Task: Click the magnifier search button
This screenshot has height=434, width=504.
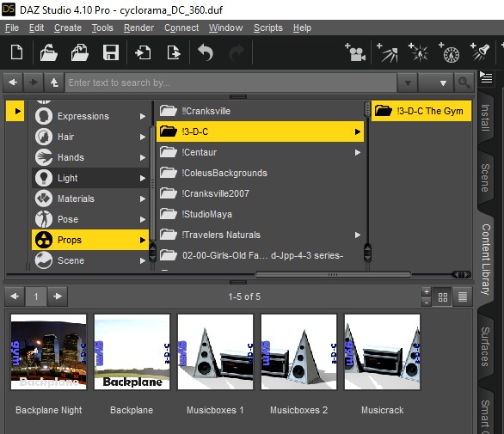Action: [x=464, y=83]
